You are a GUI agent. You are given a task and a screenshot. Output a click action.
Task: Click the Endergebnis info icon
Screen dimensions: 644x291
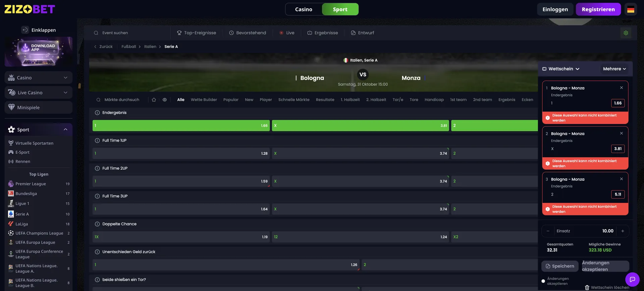tap(97, 113)
